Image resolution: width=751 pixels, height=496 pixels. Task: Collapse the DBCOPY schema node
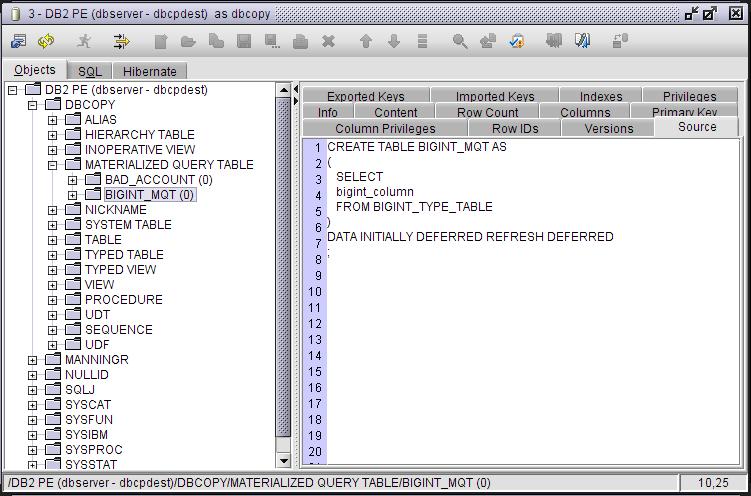point(33,105)
